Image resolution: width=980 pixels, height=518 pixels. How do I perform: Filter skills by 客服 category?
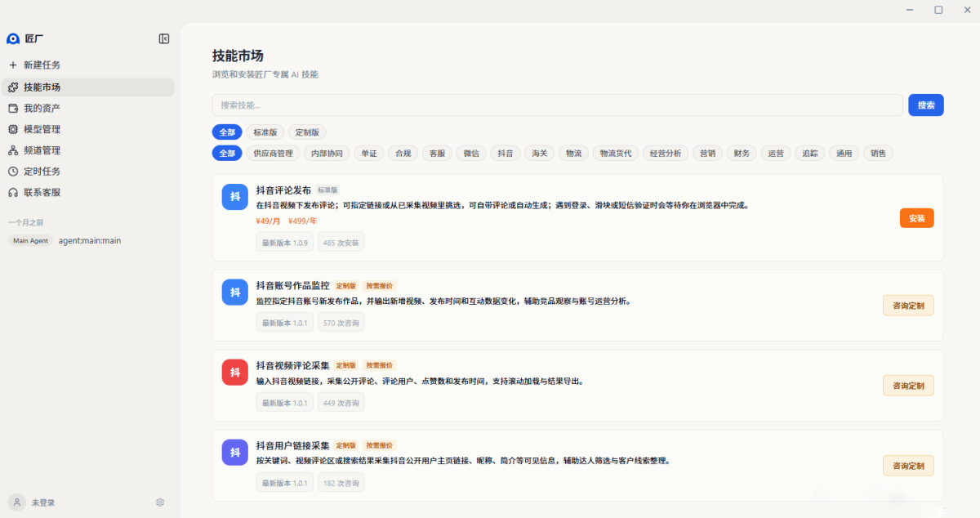[438, 153]
